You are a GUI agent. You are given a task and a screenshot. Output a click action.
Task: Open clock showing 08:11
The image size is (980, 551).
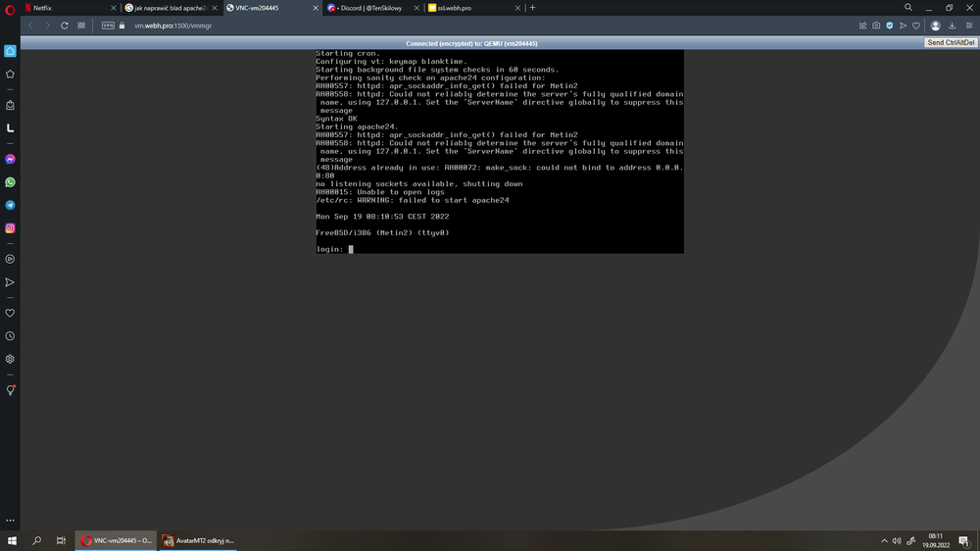point(936,540)
